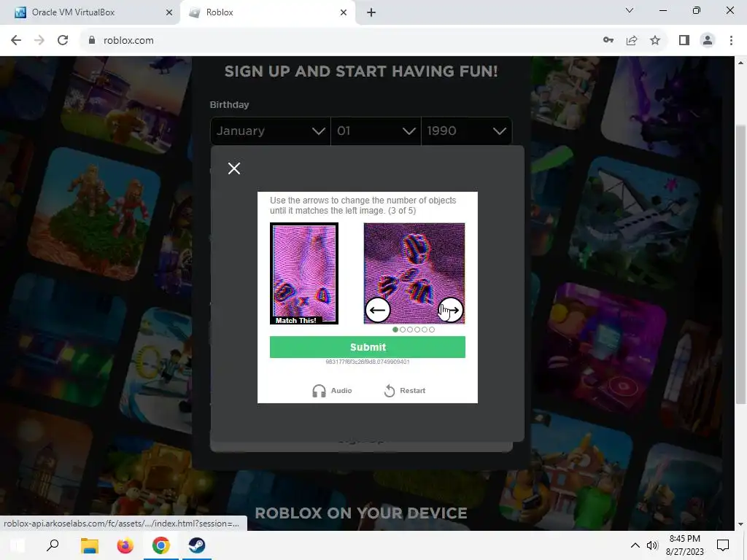Open Chrome three-dot menu
Viewport: 747px width, 560px height.
point(731,40)
